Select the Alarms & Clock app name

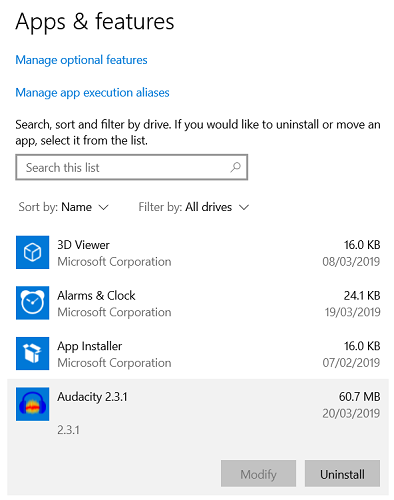96,296
